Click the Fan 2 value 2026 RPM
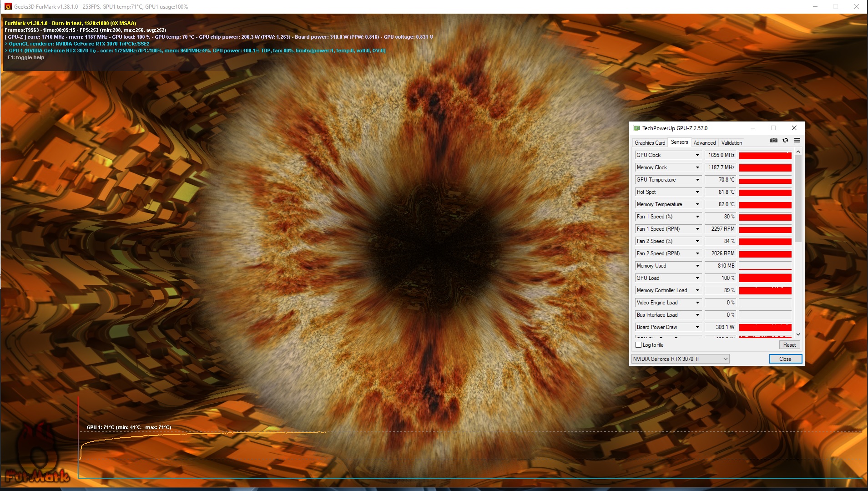The height and width of the screenshot is (491, 868). [721, 253]
